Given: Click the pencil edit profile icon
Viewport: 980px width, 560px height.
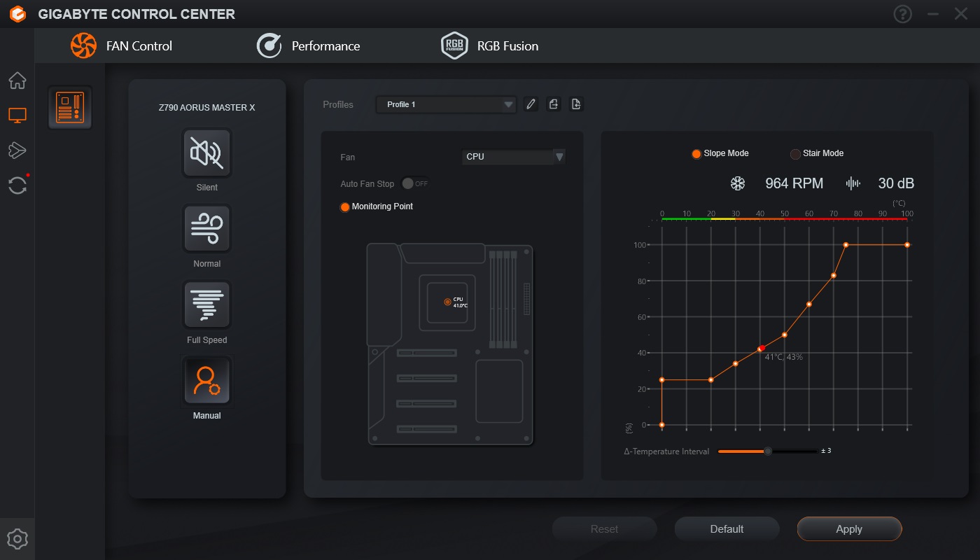Looking at the screenshot, I should (531, 104).
